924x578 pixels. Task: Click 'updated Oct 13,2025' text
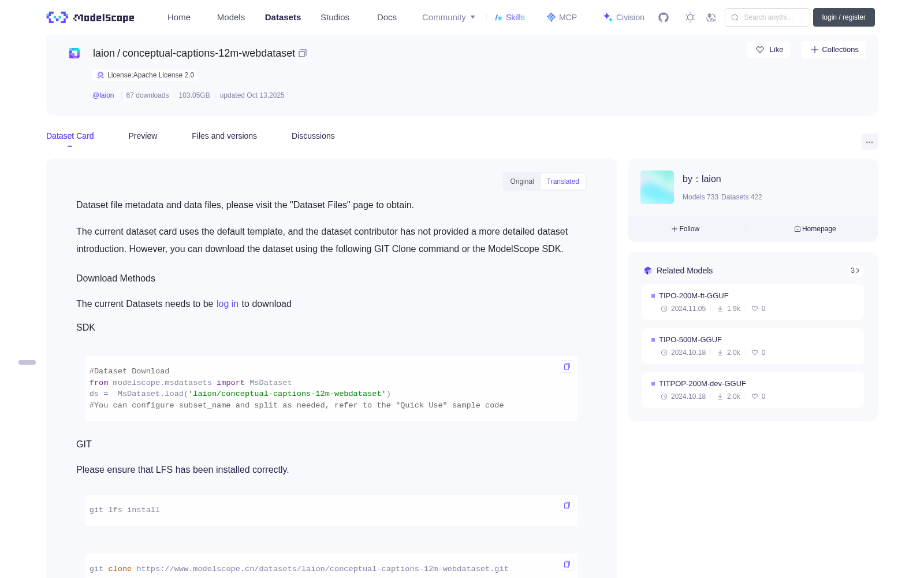pyautogui.click(x=252, y=95)
